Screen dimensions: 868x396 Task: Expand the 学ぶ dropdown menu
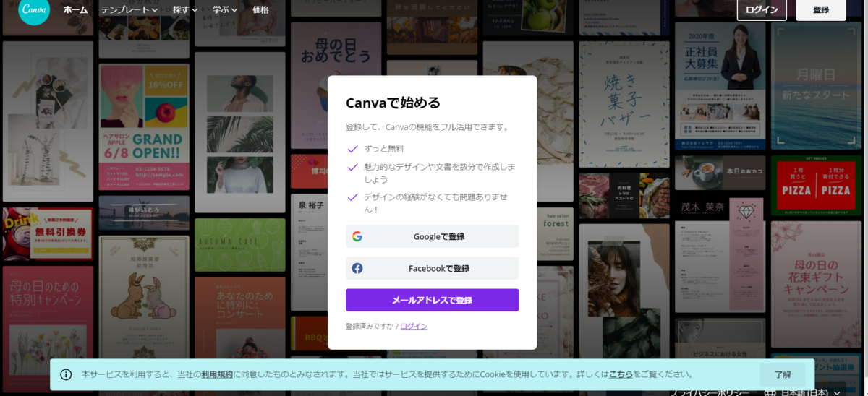point(225,10)
